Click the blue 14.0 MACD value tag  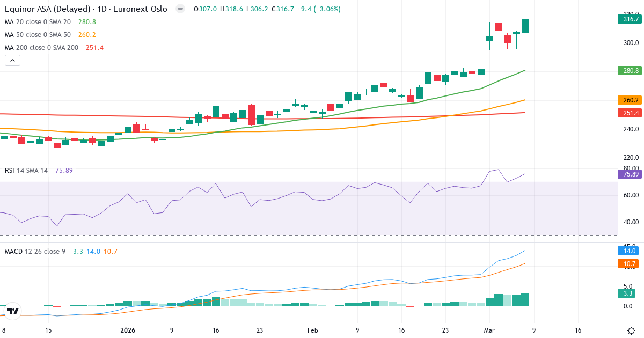(629, 251)
